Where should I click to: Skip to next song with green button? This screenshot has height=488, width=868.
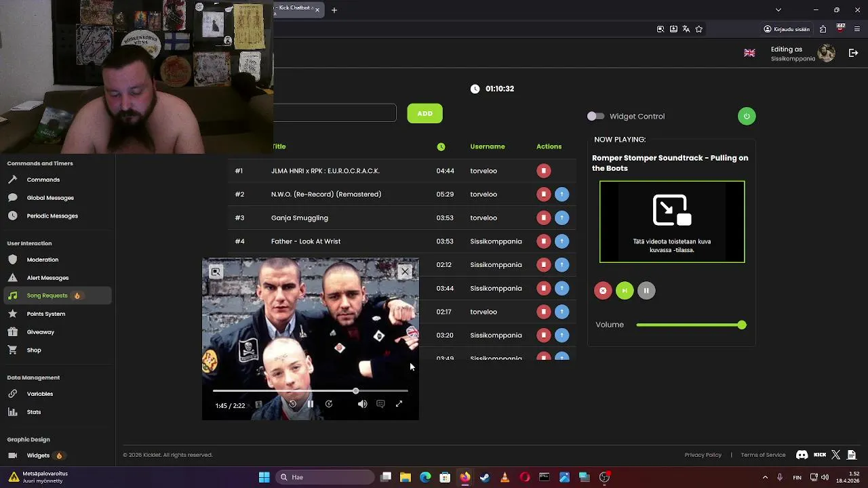pyautogui.click(x=625, y=291)
